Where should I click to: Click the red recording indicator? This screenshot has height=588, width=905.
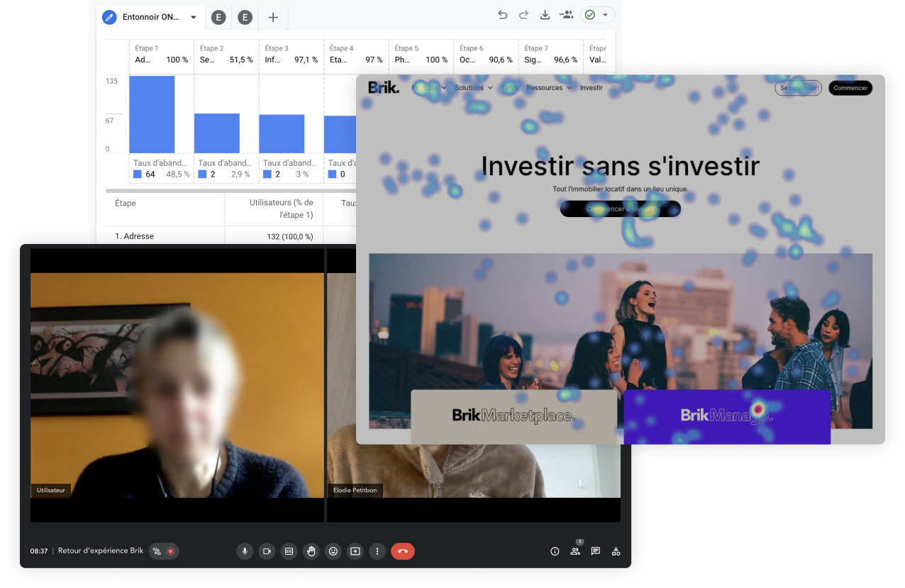point(170,551)
